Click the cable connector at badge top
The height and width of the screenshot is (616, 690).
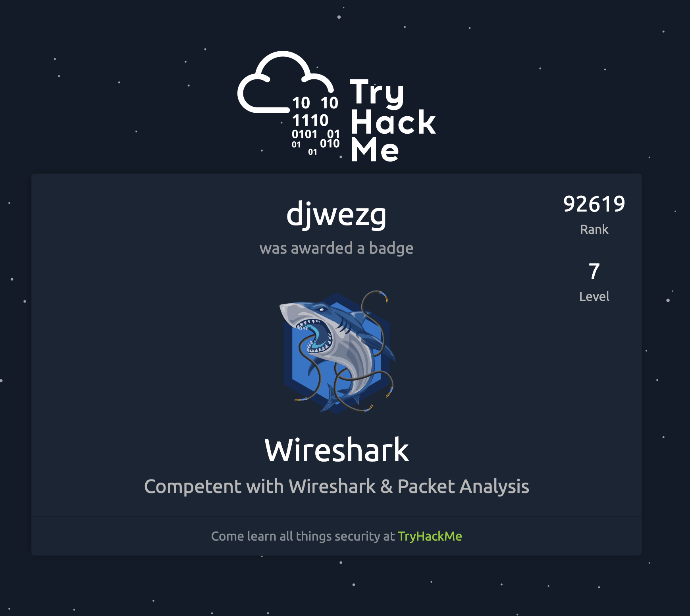pyautogui.click(x=384, y=296)
